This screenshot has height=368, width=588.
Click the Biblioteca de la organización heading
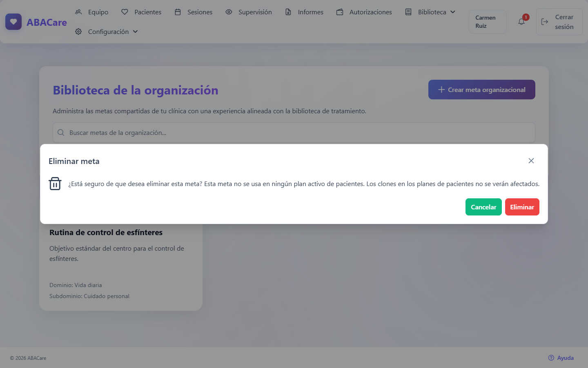point(136,90)
